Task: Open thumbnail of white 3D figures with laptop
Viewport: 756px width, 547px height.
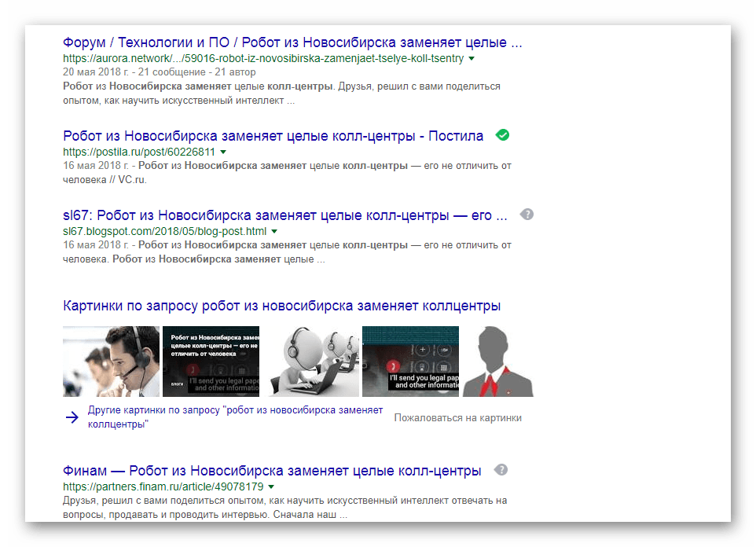Action: [311, 362]
